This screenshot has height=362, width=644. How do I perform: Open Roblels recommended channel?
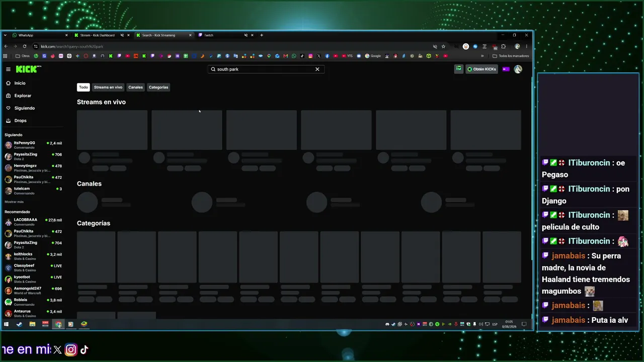point(33,302)
